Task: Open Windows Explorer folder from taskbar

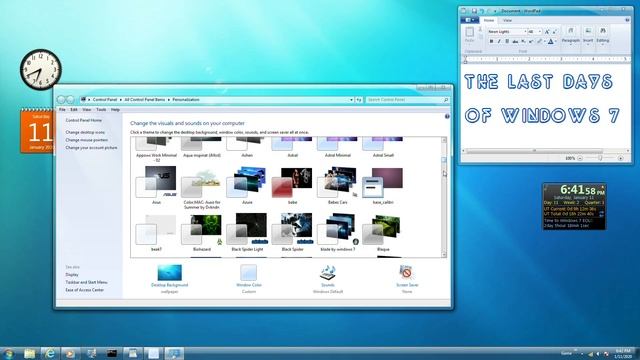Action: click(29, 353)
